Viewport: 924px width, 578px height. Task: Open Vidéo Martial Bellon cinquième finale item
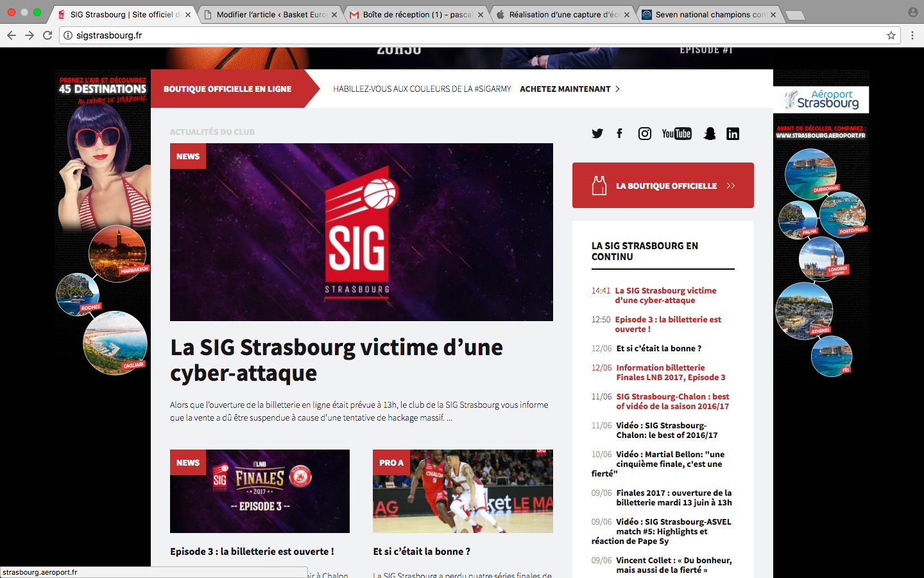pyautogui.click(x=658, y=464)
